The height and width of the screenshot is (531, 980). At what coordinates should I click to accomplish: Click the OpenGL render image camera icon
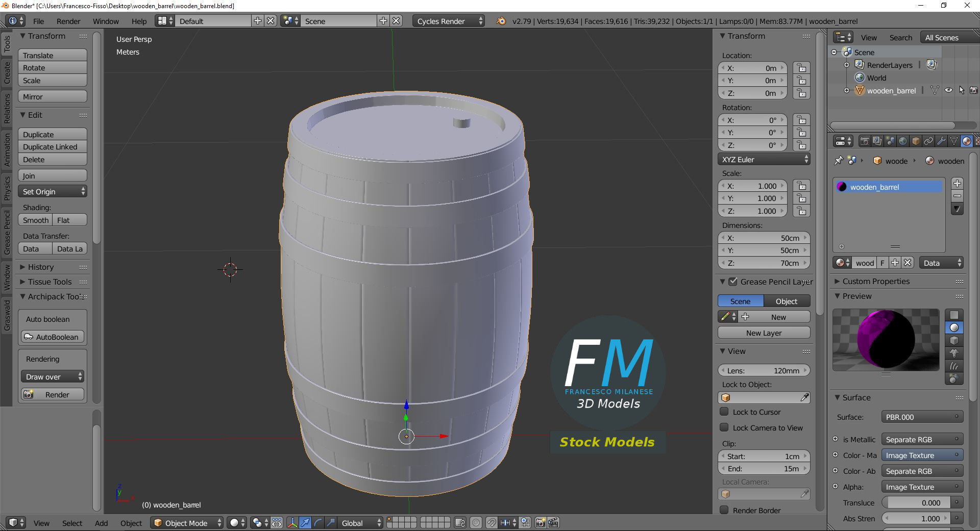tap(540, 523)
